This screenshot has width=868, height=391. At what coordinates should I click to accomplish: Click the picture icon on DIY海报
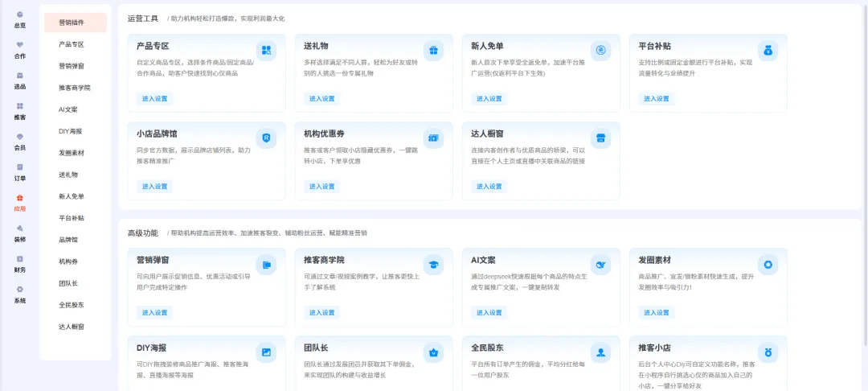tap(266, 352)
